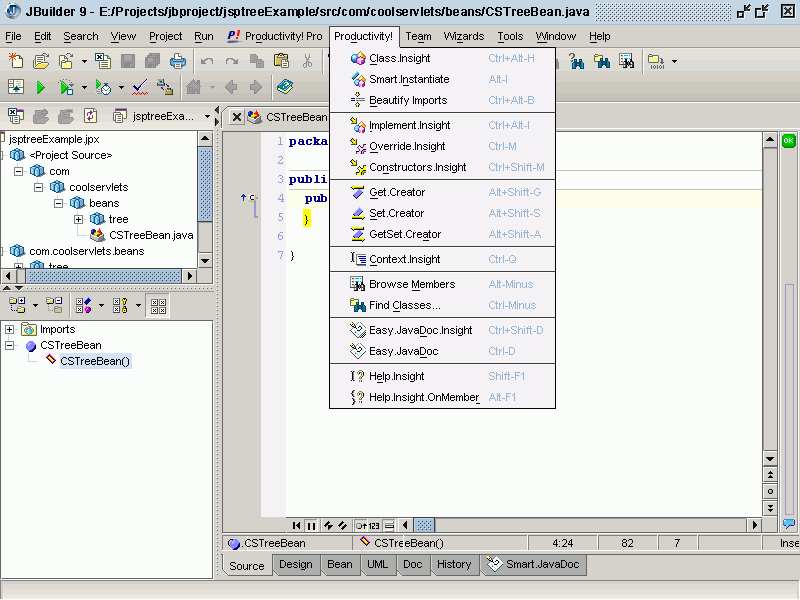800x600 pixels.
Task: Close the CSTreeBean editor tab
Action: [x=236, y=117]
